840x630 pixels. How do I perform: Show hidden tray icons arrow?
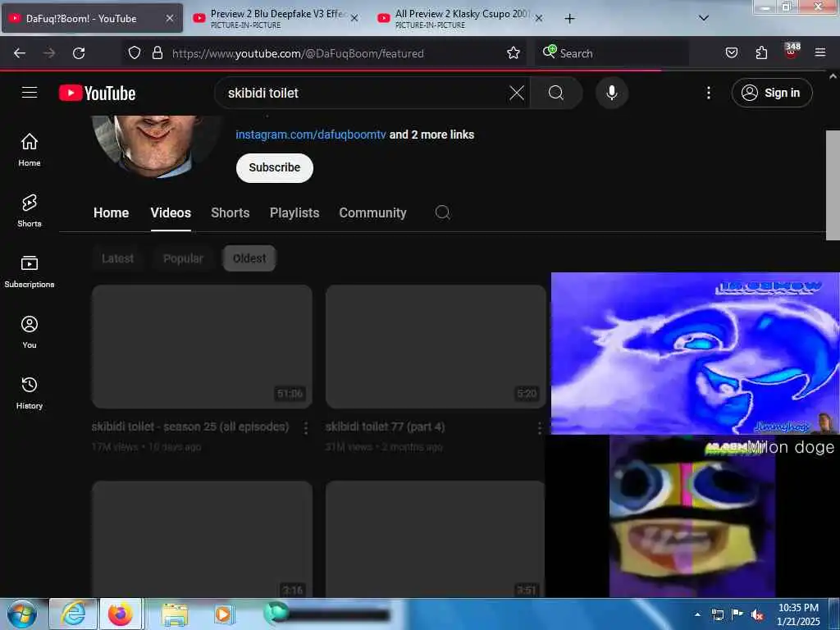(x=697, y=614)
